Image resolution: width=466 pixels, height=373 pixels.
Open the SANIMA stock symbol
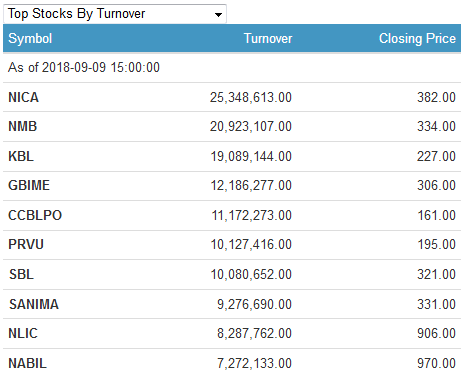coord(34,304)
